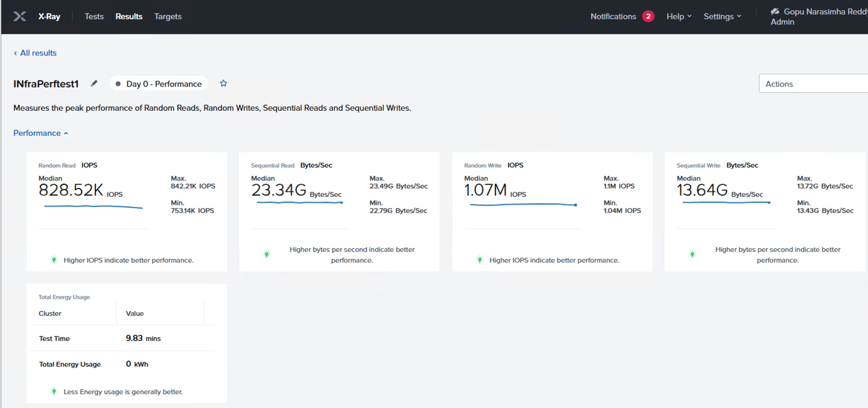This screenshot has width=868, height=408.
Task: Toggle the favorite star icon
Action: point(223,83)
